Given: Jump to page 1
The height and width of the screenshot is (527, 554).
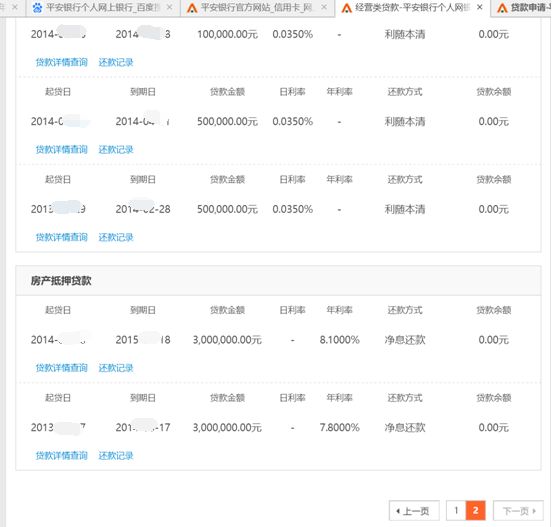Looking at the screenshot, I should [x=456, y=511].
